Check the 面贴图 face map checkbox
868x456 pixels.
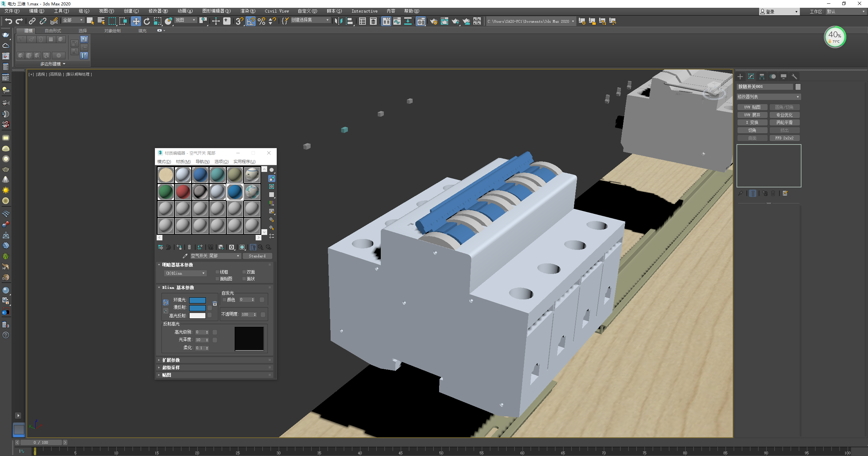coord(217,279)
